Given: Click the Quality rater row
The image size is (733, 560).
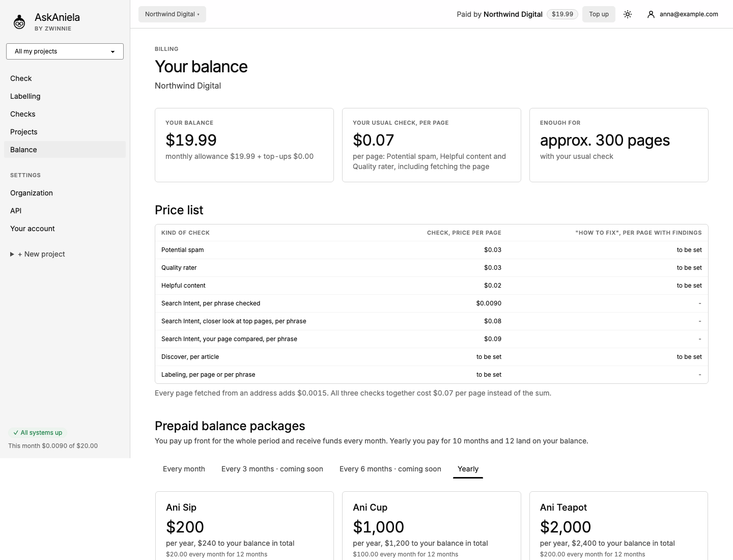Looking at the screenshot, I should coord(432,268).
